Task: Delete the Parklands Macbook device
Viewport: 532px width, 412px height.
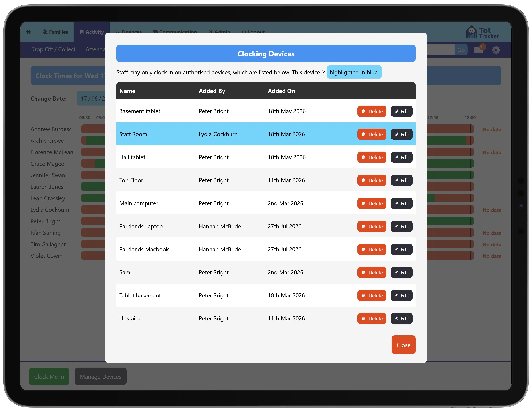Action: [372, 249]
